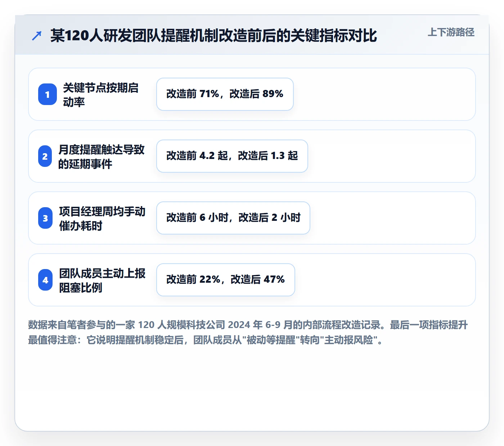Select the number 2 badge
Viewport: 504px width, 446px height.
(45, 156)
